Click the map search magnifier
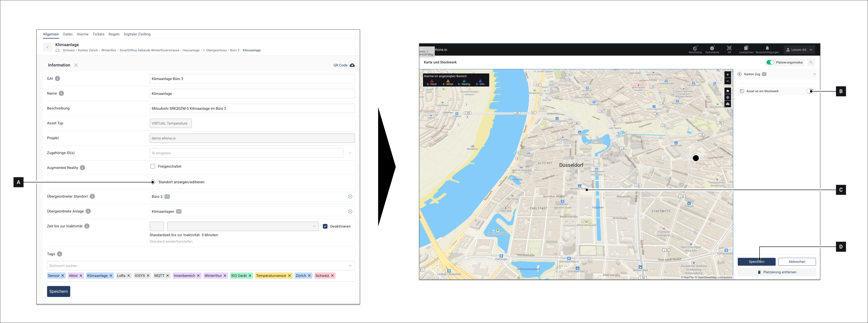 [x=811, y=62]
